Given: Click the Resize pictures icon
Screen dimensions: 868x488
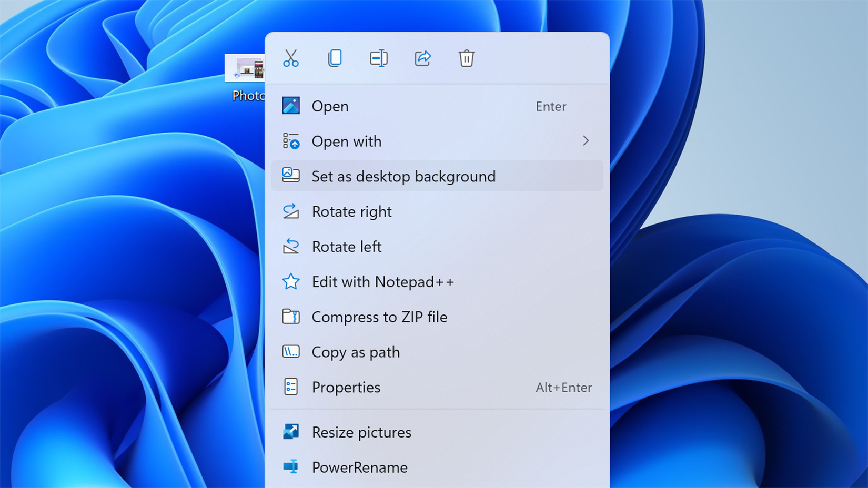Looking at the screenshot, I should pyautogui.click(x=291, y=432).
